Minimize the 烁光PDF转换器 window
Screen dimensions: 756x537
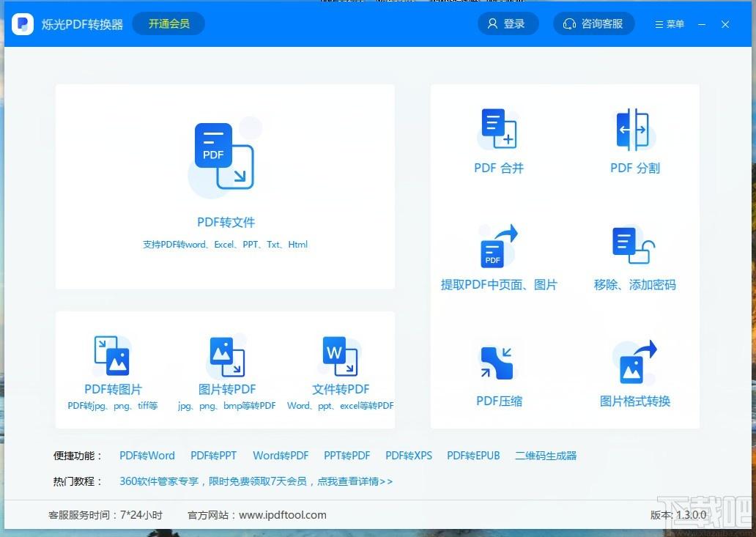702,24
